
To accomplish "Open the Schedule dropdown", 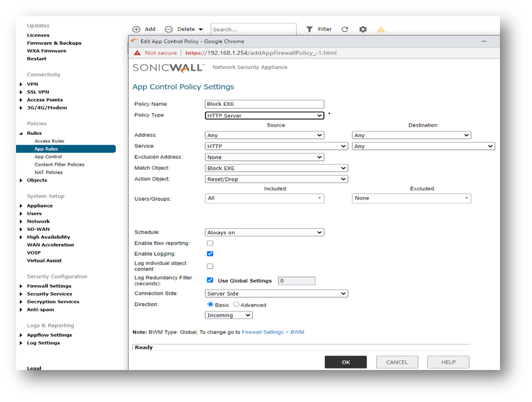I will click(264, 233).
